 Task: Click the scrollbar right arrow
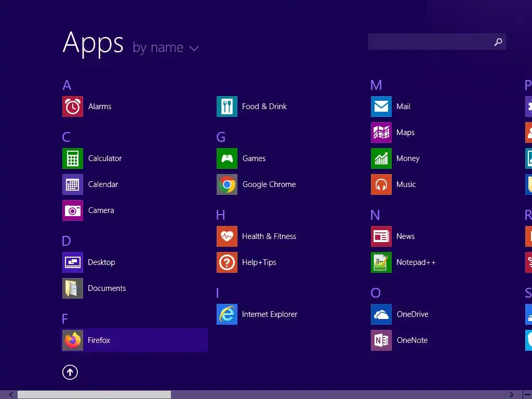[511, 395]
